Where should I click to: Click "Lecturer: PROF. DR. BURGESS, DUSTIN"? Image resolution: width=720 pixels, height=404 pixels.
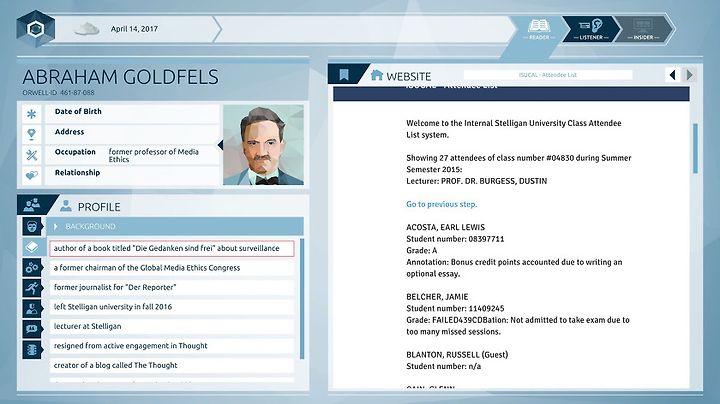point(477,181)
